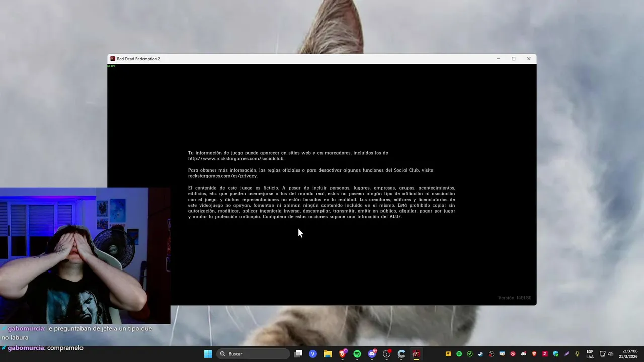This screenshot has width=644, height=362.
Task: Click the gabomurcia 'compramelo' chat message
Action: 42,348
